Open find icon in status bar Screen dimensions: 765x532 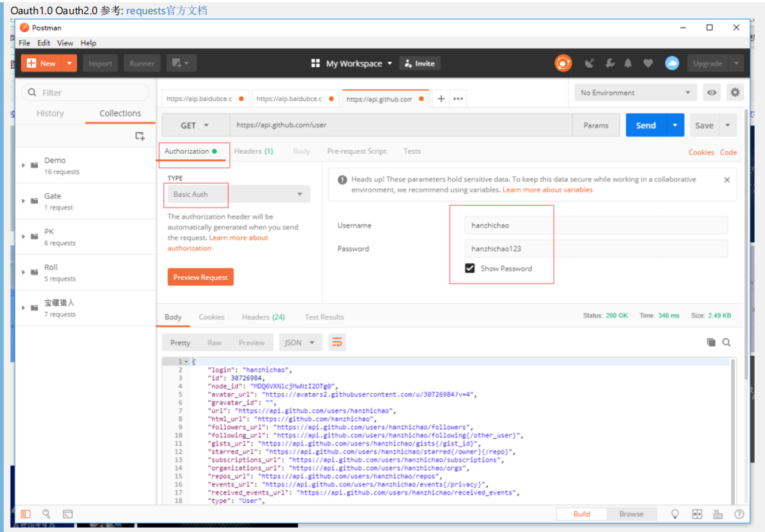pos(46,514)
